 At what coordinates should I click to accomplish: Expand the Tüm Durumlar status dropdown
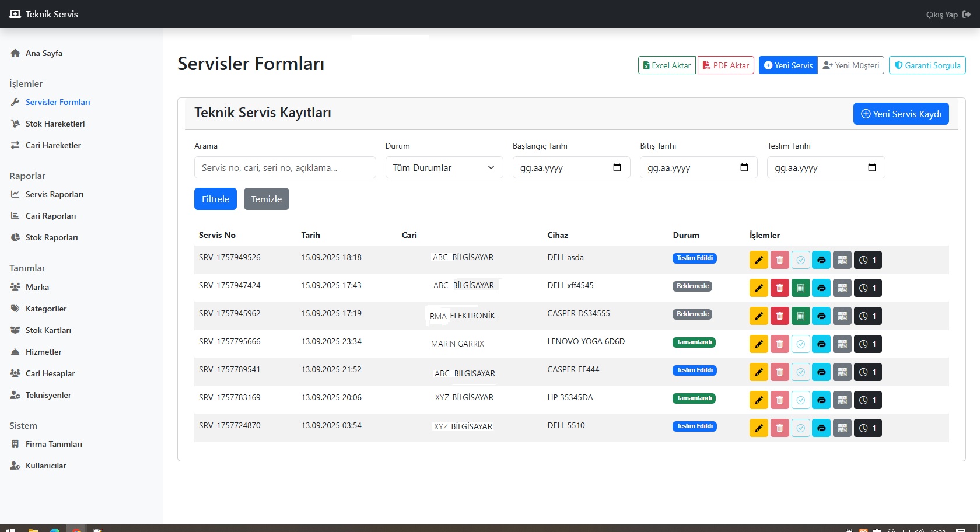tap(444, 168)
